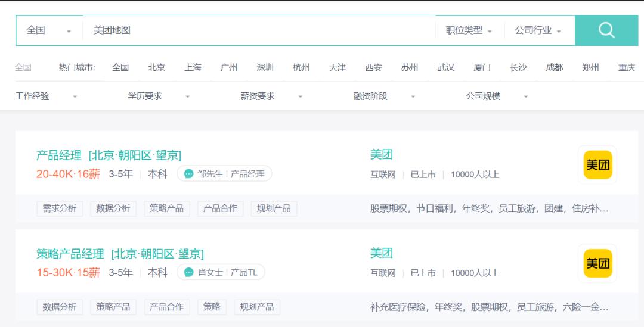Contact recruiter 邹先生 产品经理
The width and height of the screenshot is (644, 327).
pyautogui.click(x=224, y=173)
